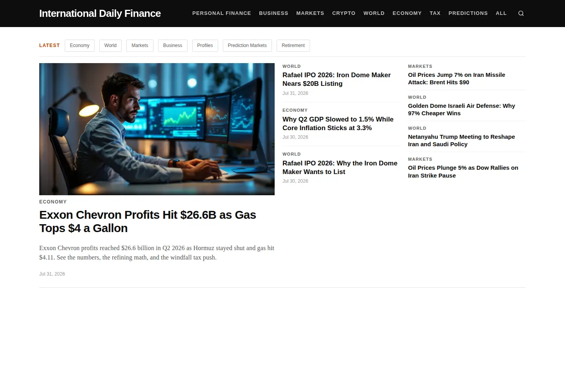Image resolution: width=565 pixels, height=392 pixels.
Task: Open Rafael IPO 2026 Nears $20B Listing article
Action: (x=337, y=79)
